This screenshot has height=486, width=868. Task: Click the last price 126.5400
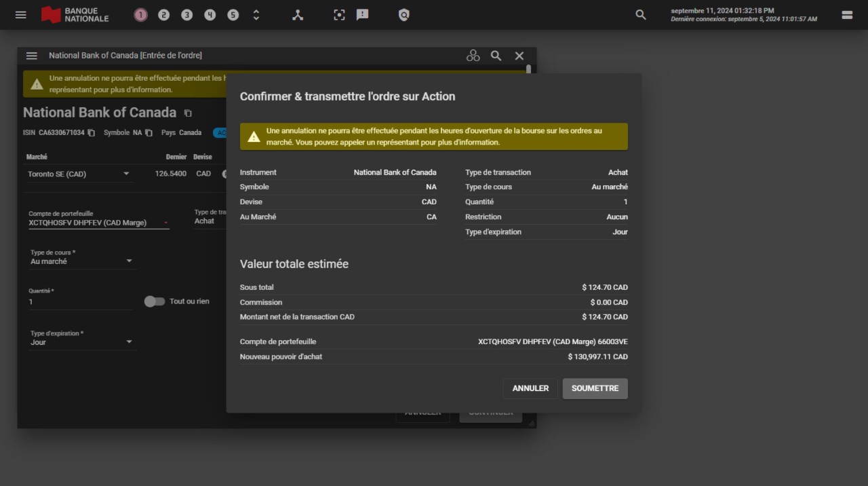(x=170, y=174)
